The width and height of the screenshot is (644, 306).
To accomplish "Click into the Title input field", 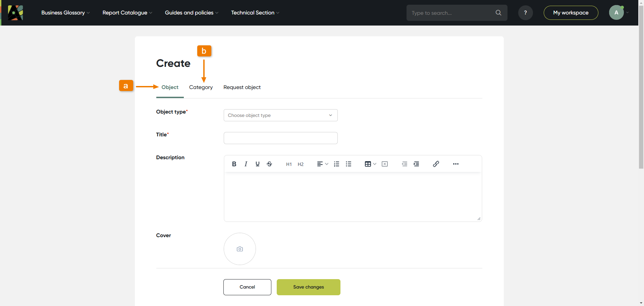I will (x=280, y=138).
